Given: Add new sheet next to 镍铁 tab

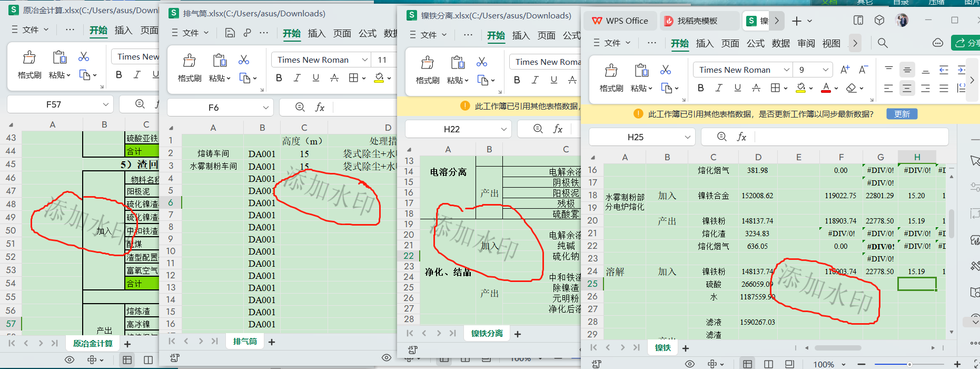Looking at the screenshot, I should (x=686, y=348).
